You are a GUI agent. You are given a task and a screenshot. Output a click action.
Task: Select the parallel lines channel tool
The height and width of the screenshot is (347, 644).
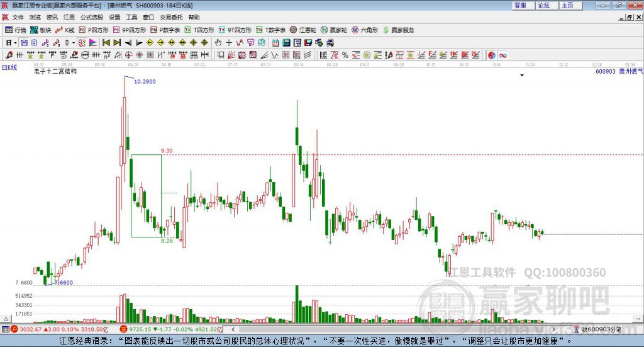click(x=308, y=55)
